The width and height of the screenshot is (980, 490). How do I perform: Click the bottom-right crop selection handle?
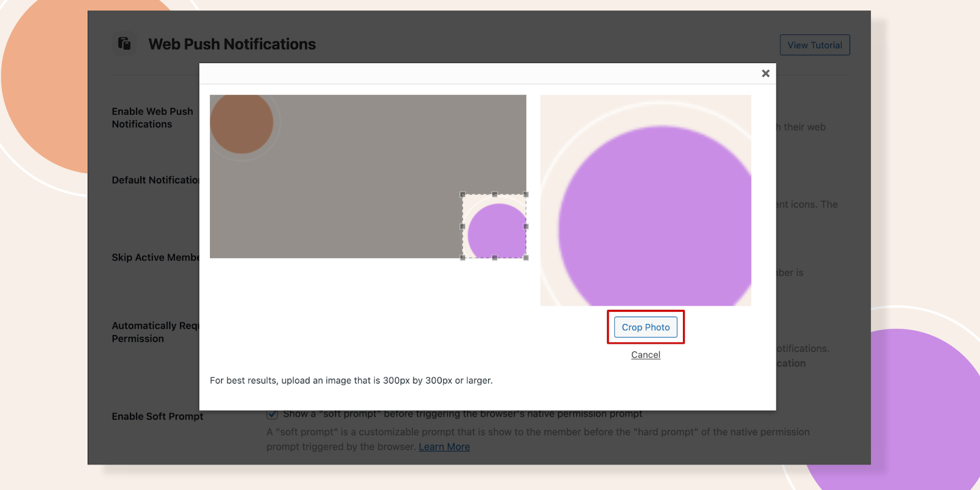pos(526,258)
